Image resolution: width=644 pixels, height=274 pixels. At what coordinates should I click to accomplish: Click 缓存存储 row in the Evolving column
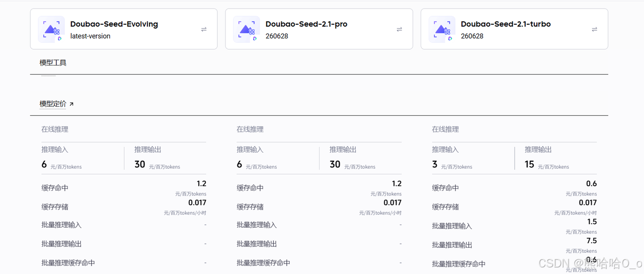(124, 207)
